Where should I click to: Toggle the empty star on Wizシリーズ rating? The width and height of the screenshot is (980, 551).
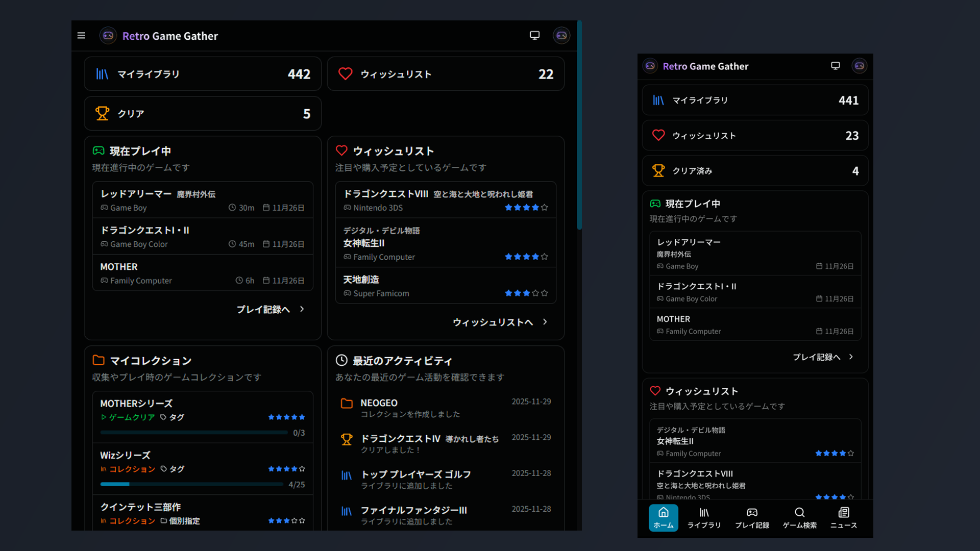pos(302,469)
